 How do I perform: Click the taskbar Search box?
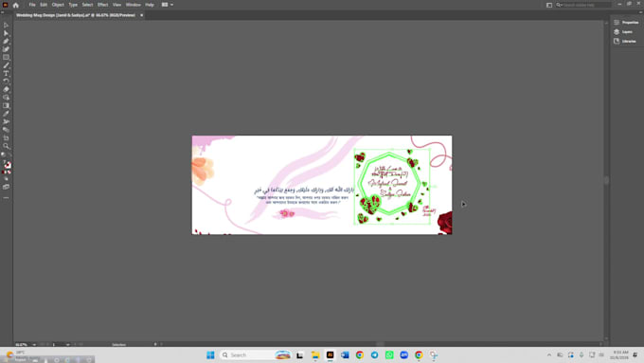(256, 354)
